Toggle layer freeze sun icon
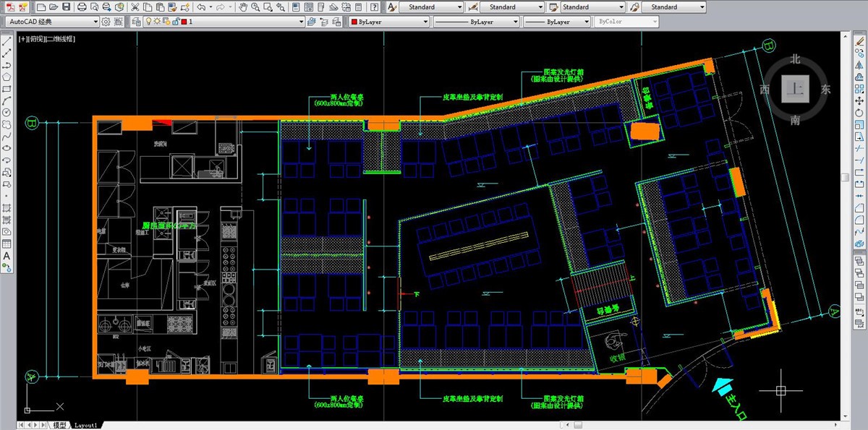This screenshot has height=430, width=868. point(158,22)
